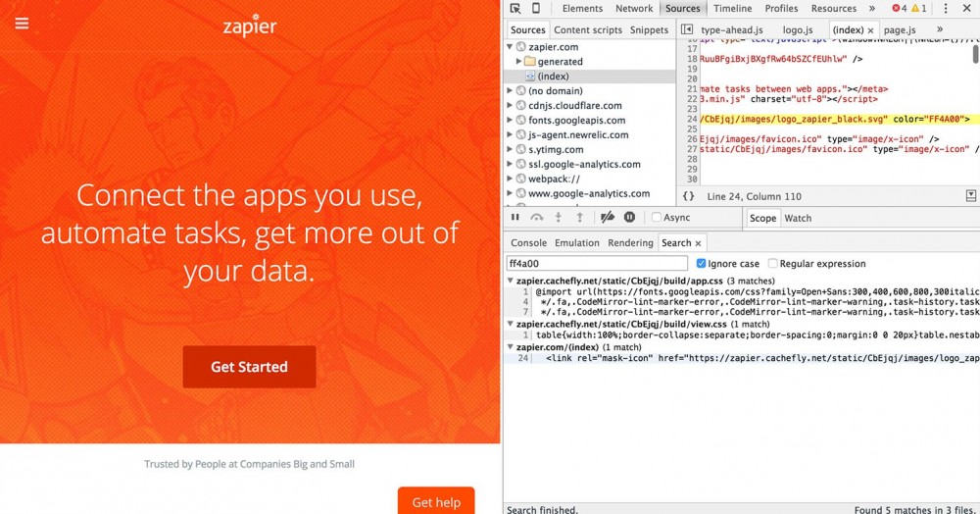This screenshot has width=980, height=514.
Task: Expand www.google-analytics.com node
Action: (510, 193)
